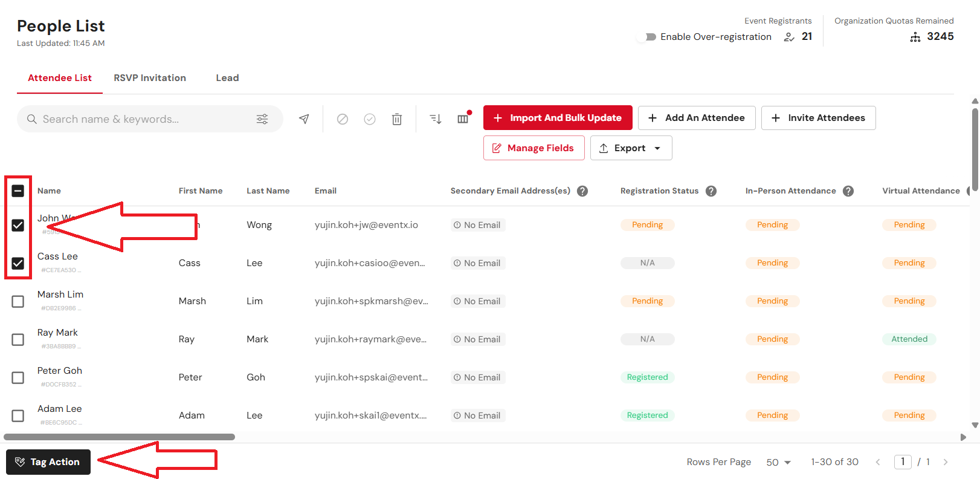Switch to Attendee List tab
Screen dimensions: 980x479
pos(60,78)
